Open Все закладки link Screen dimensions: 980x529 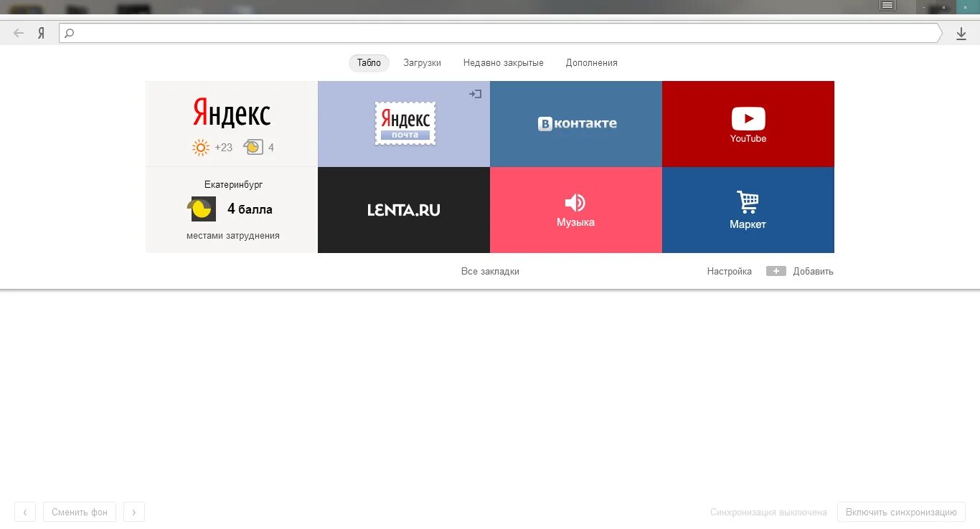(x=490, y=272)
